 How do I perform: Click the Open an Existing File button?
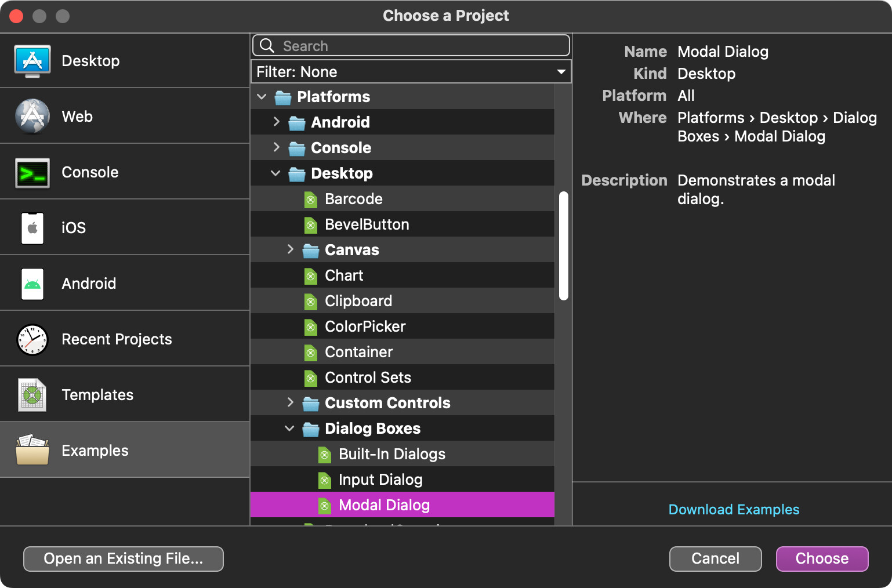point(124,558)
